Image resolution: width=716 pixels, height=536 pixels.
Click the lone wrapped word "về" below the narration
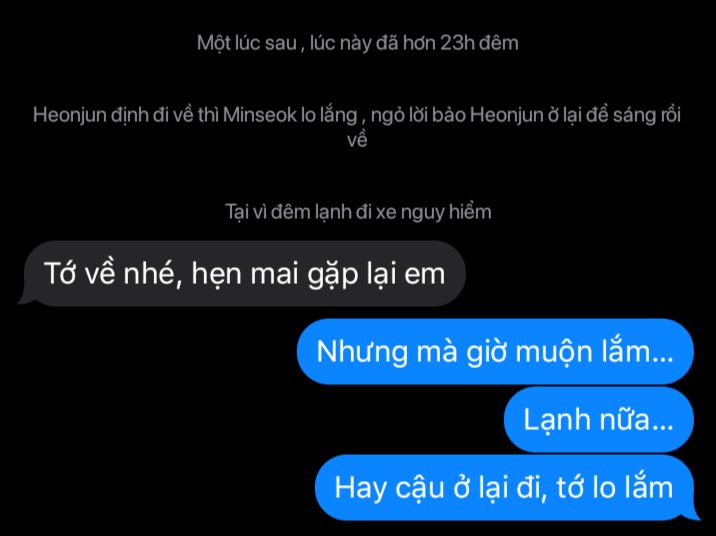pyautogui.click(x=357, y=140)
